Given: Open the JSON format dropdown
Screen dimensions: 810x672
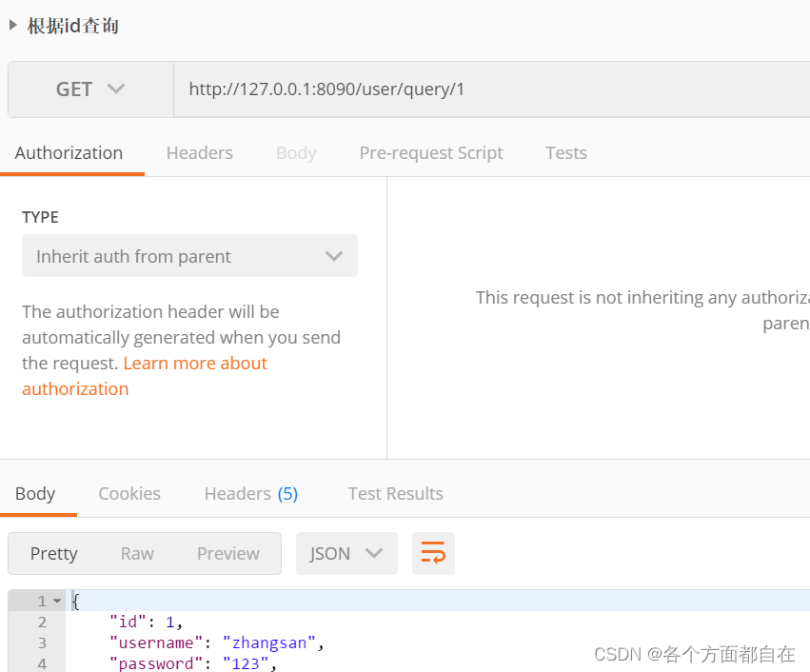Looking at the screenshot, I should coord(346,553).
